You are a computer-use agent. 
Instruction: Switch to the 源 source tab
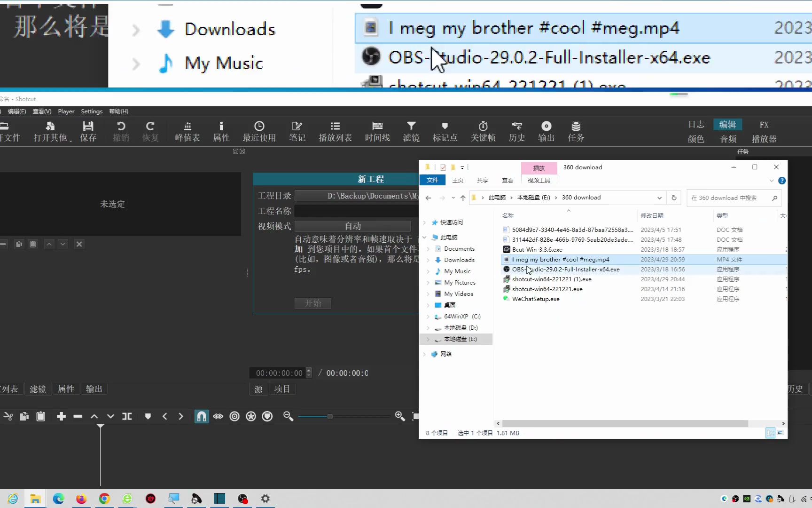coord(258,389)
